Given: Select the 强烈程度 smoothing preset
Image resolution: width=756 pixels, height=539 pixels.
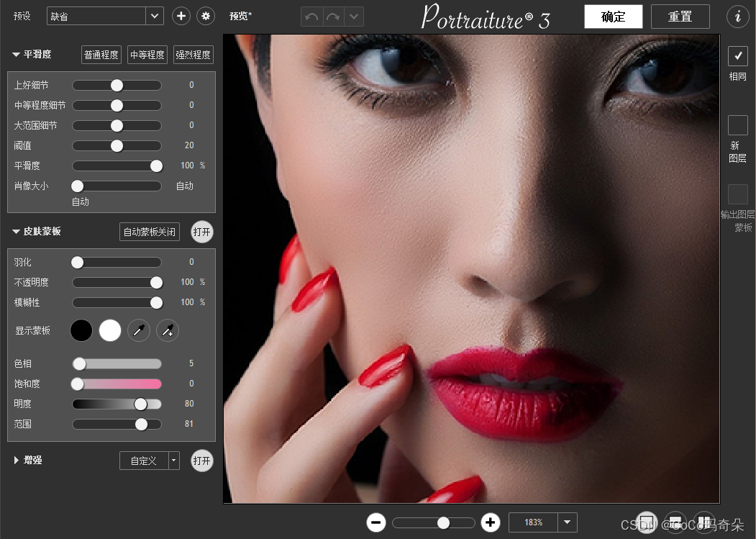Looking at the screenshot, I should coord(193,55).
